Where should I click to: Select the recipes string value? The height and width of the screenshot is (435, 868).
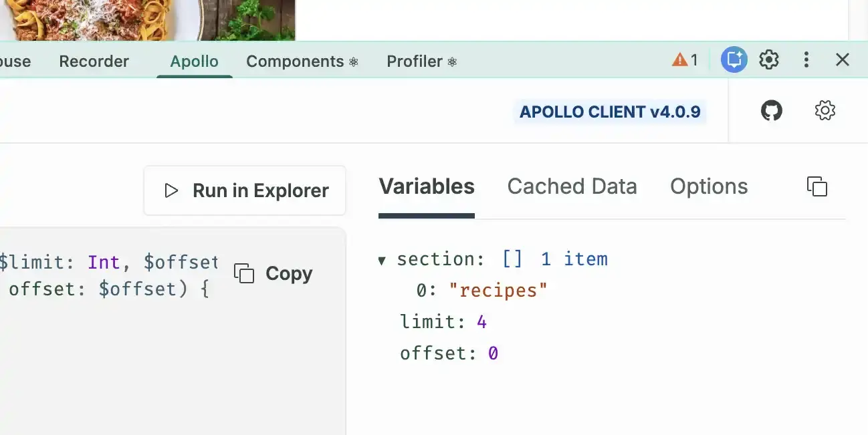[x=500, y=290]
